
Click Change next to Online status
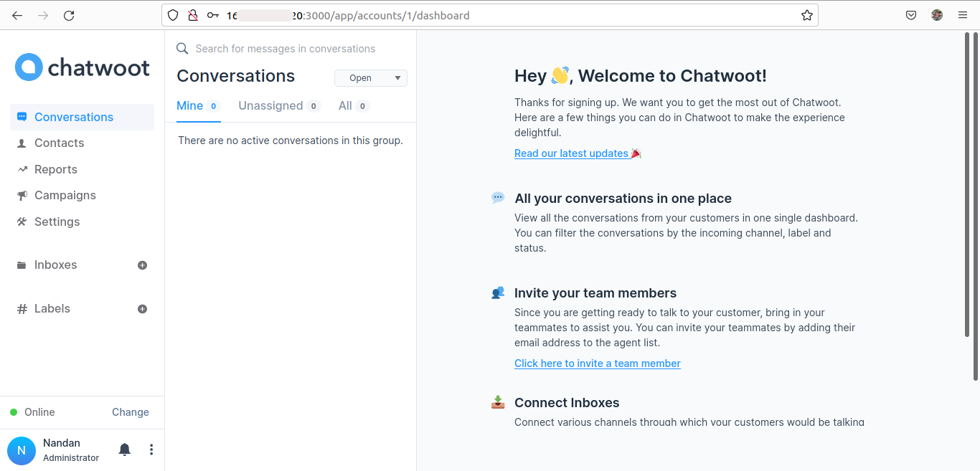coord(131,412)
